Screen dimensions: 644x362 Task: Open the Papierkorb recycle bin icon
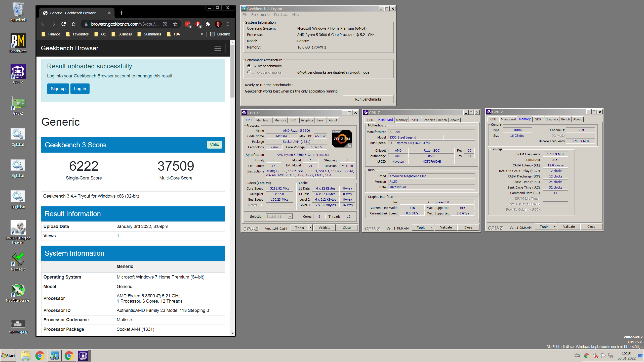coord(18,12)
